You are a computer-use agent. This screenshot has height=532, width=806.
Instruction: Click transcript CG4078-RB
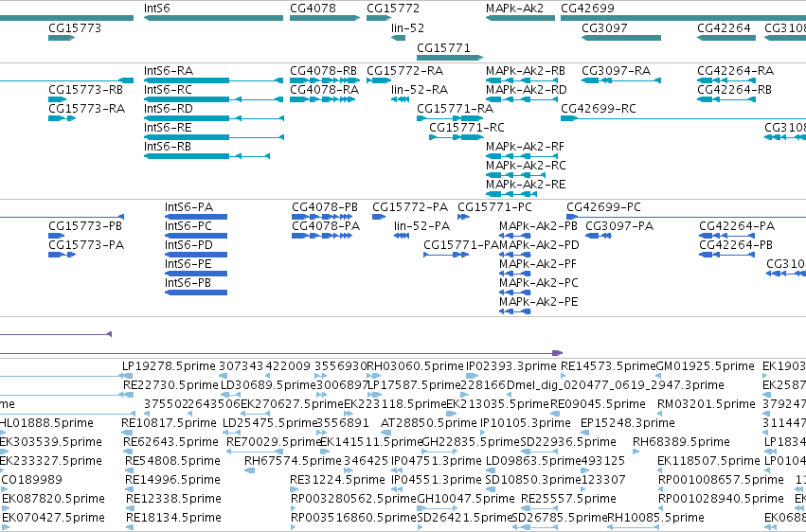click(325, 80)
